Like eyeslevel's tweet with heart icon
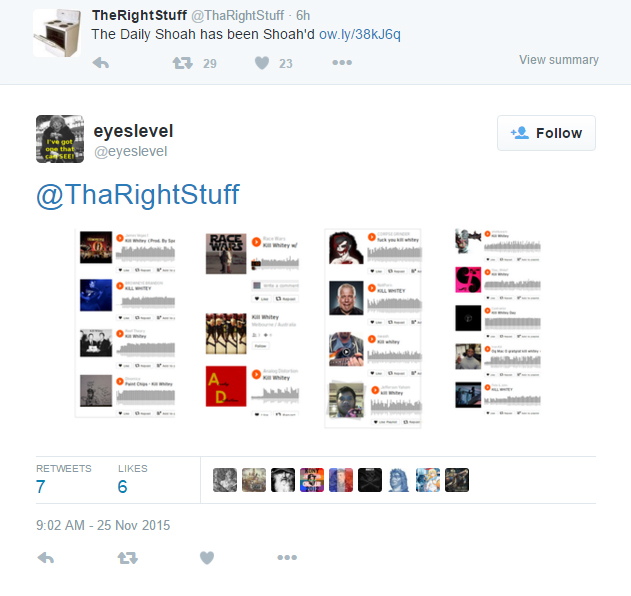 [207, 558]
